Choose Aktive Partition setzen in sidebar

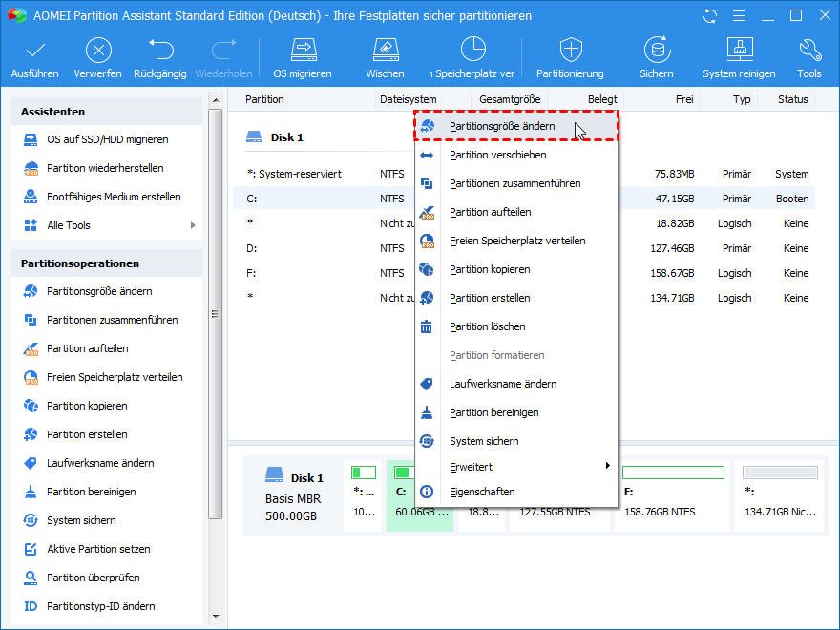[98, 549]
